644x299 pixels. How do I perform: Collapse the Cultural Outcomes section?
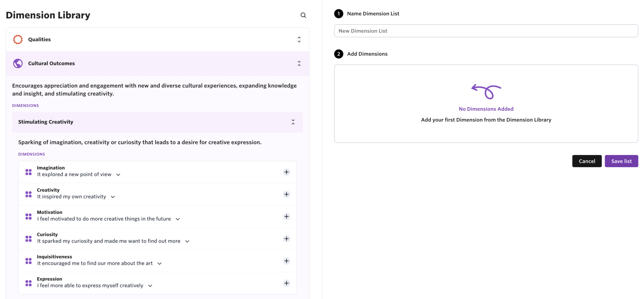299,63
